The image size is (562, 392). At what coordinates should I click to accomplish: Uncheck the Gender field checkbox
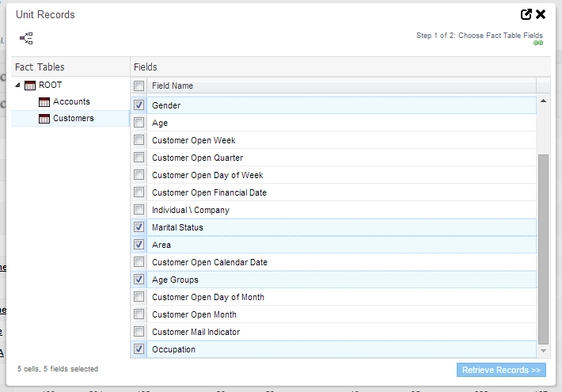[139, 105]
